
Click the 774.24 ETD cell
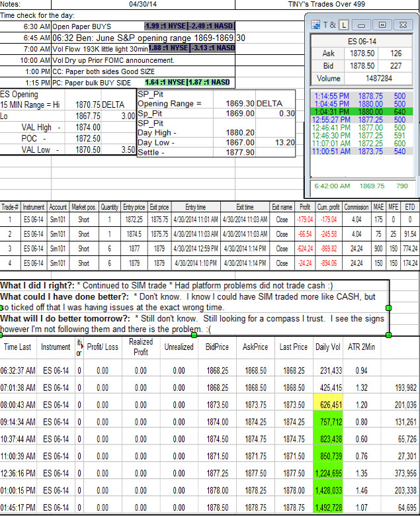pos(410,249)
